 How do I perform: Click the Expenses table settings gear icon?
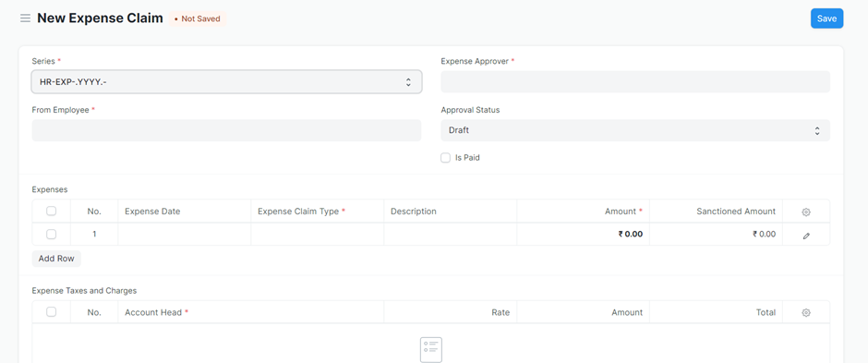tap(806, 212)
